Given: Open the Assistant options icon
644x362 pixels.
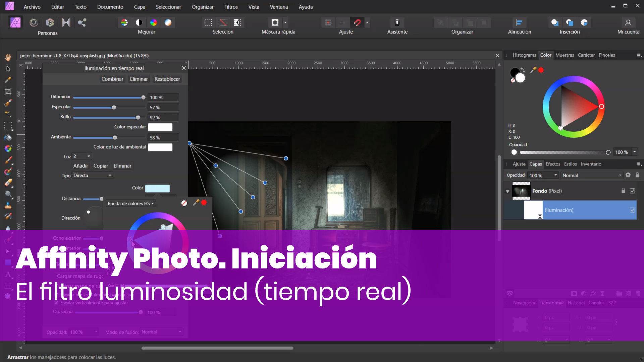Looking at the screenshot, I should (x=397, y=22).
